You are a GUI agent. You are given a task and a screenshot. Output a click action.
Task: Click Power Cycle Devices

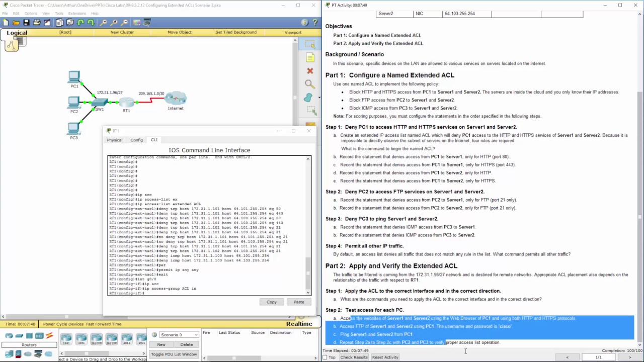63,324
